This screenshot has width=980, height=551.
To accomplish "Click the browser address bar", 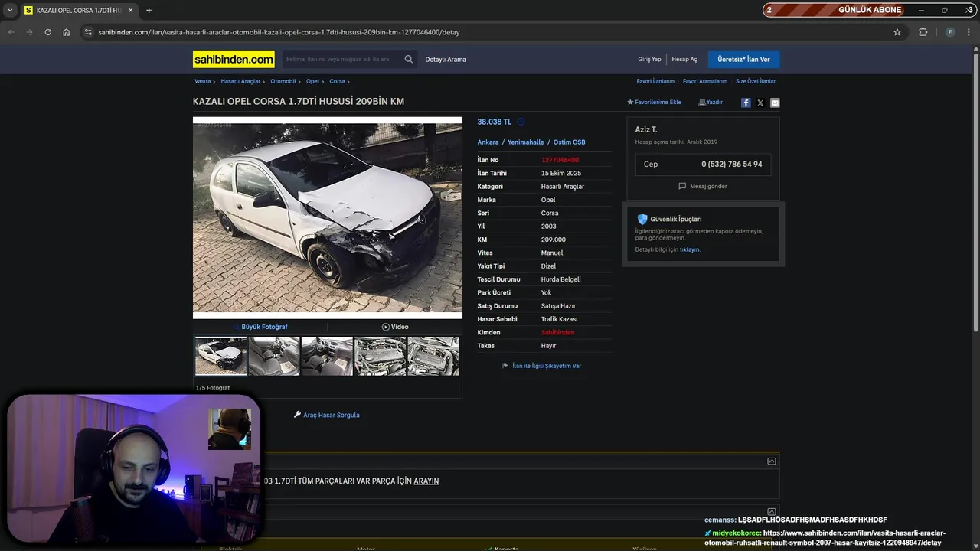I will [490, 32].
